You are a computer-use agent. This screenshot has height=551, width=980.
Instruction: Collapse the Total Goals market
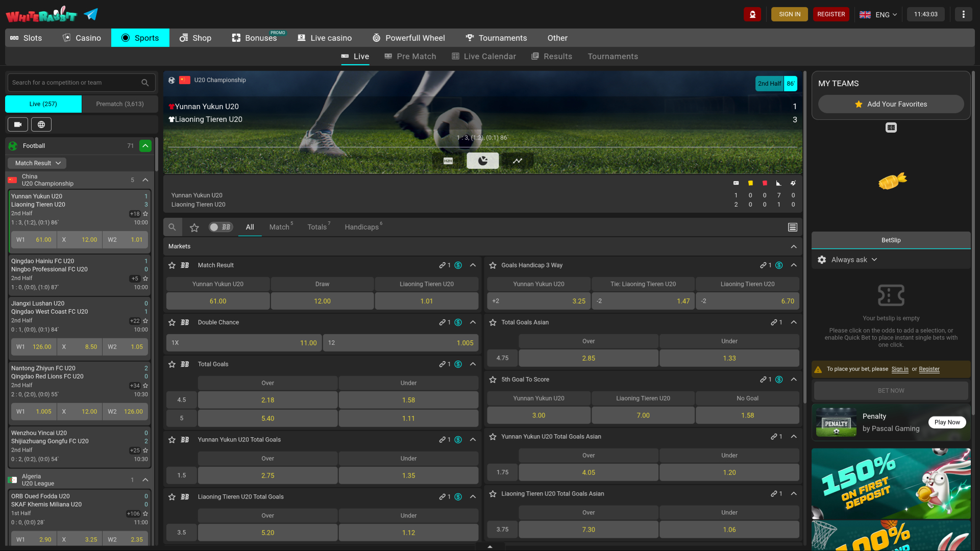tap(473, 364)
